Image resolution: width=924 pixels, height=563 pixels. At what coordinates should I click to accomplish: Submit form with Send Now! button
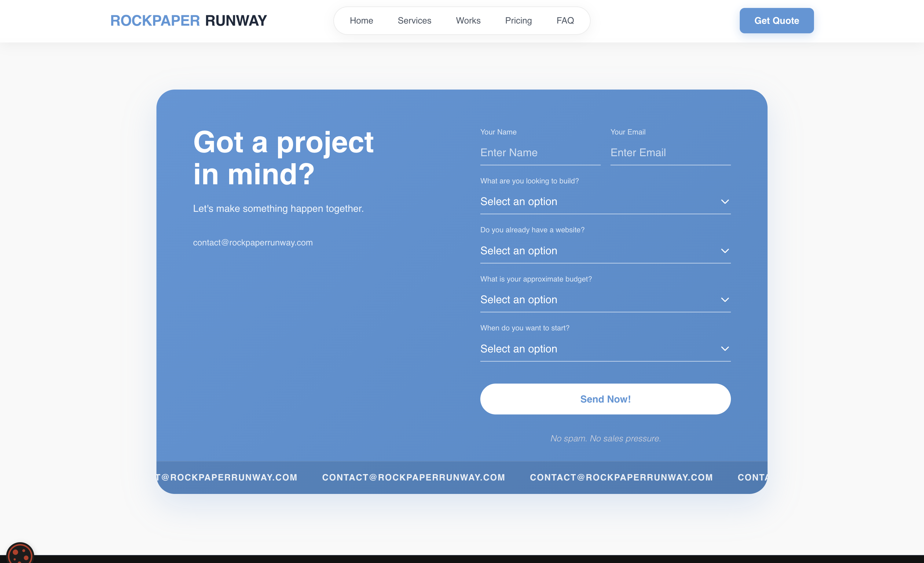(605, 399)
